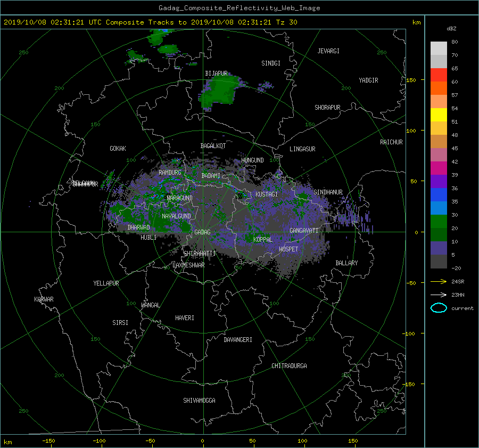Select the 51 dBZ yellow color swatch
The height and width of the screenshot is (448, 479).
pos(439,115)
